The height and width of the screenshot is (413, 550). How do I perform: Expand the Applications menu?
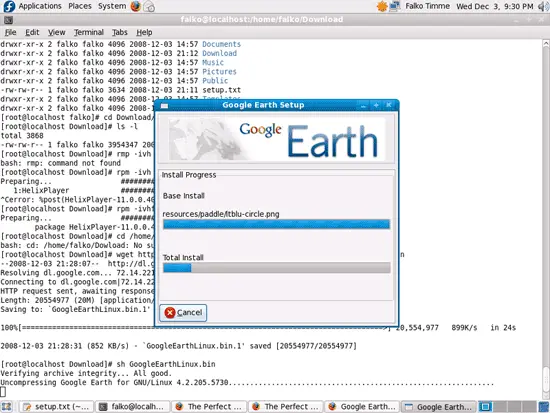40,6
